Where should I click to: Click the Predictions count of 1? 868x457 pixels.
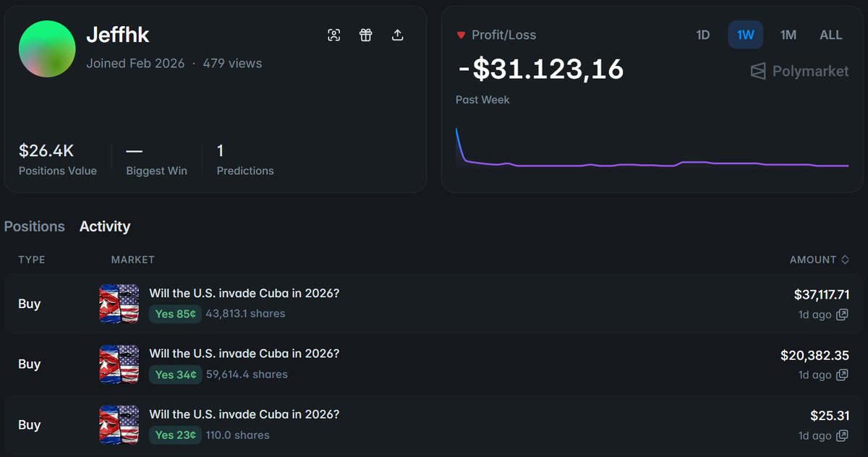221,151
